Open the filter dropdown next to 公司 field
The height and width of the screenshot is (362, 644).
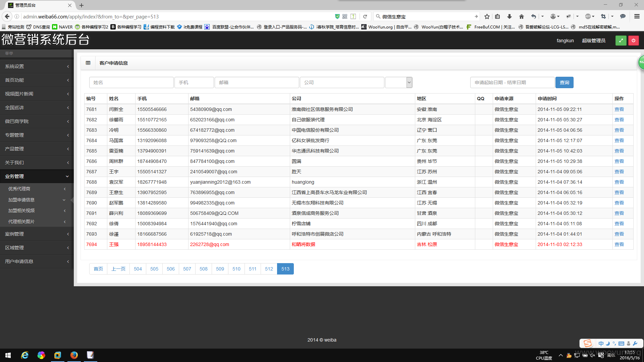(398, 82)
